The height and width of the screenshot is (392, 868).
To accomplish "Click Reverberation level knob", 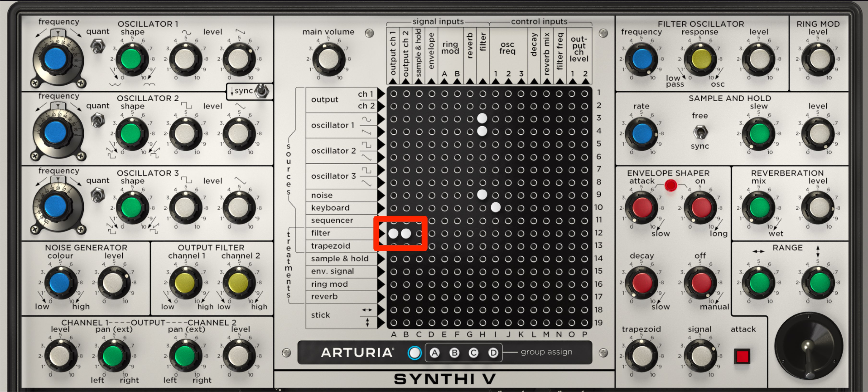I will (818, 208).
